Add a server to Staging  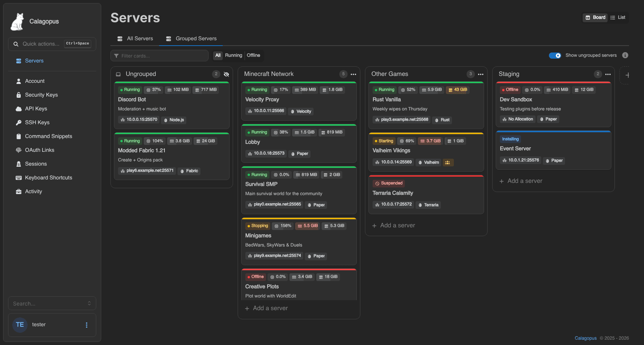tap(521, 181)
